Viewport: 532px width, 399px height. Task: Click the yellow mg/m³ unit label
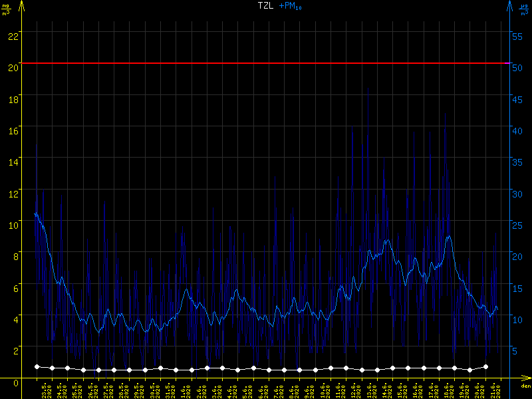coord(7,9)
